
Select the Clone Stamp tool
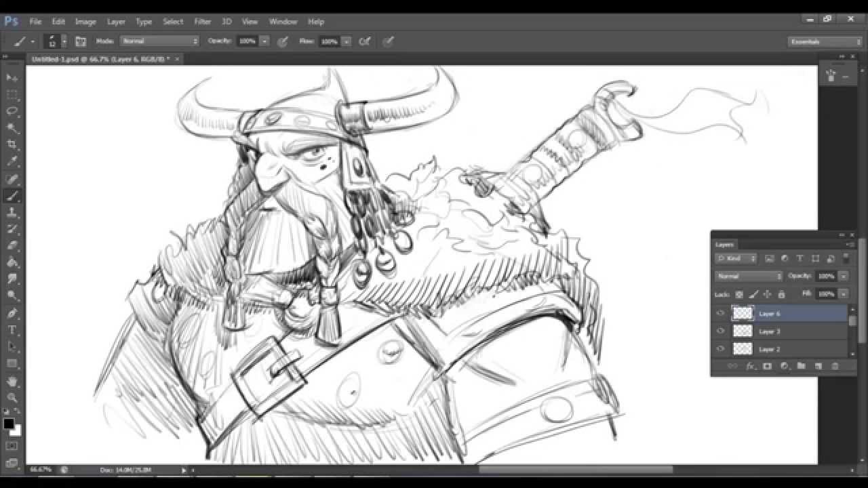click(x=12, y=213)
